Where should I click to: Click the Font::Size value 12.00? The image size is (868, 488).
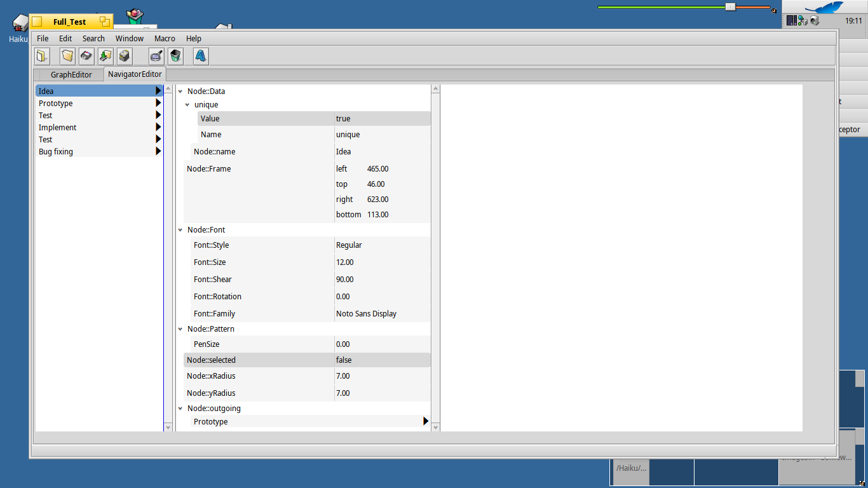pos(344,262)
